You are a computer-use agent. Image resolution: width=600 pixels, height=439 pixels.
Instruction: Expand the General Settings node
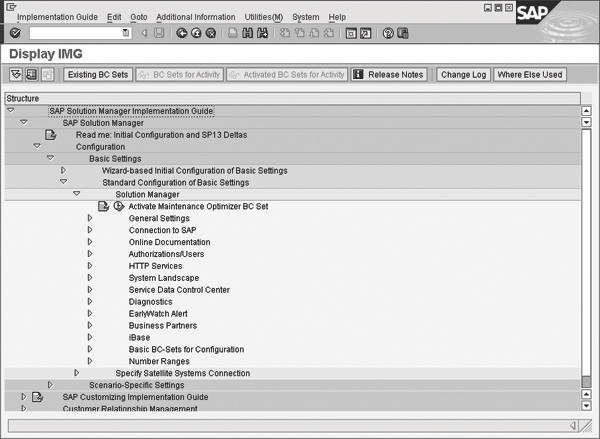[90, 218]
